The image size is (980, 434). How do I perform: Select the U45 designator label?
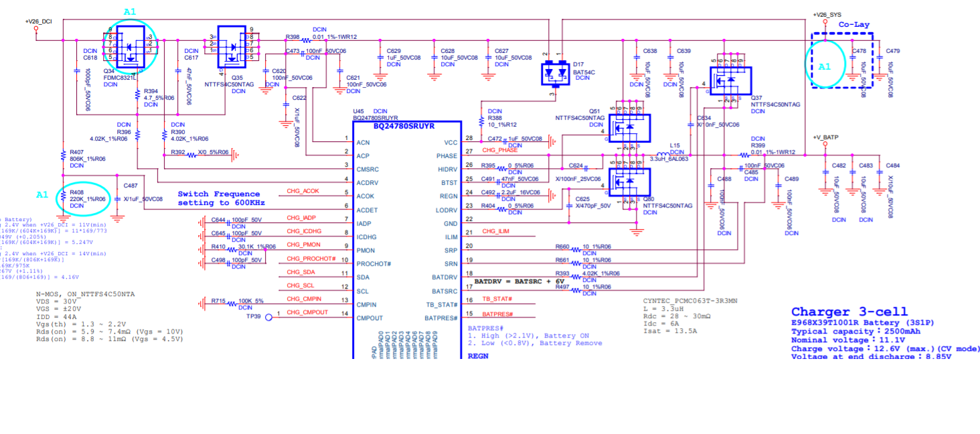click(x=359, y=111)
